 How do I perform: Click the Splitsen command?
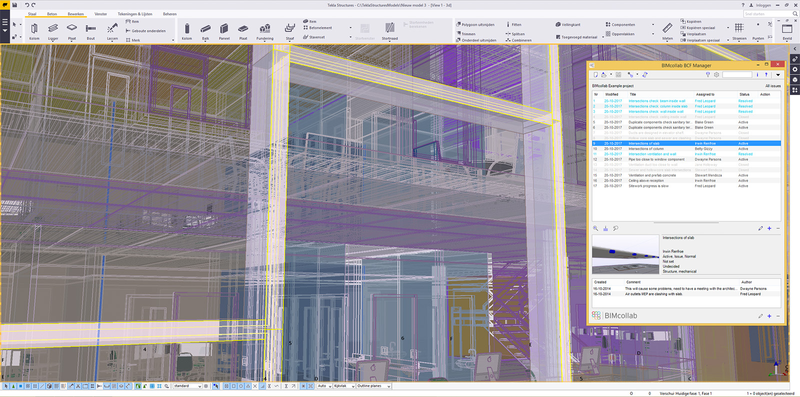[x=515, y=34]
